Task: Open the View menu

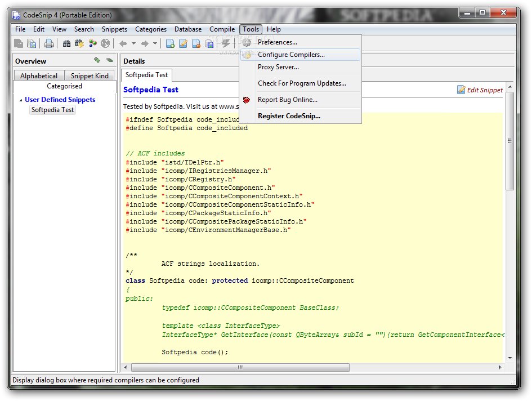Action: [x=59, y=29]
